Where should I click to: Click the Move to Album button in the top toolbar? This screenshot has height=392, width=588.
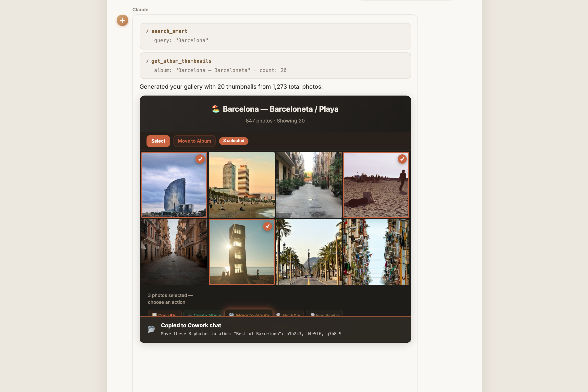[x=194, y=141]
